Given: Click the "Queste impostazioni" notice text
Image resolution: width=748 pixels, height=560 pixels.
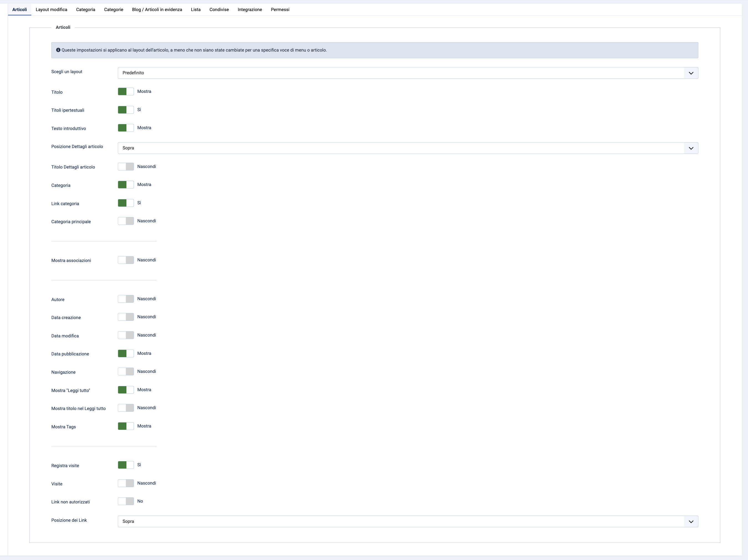Looking at the screenshot, I should (194, 50).
